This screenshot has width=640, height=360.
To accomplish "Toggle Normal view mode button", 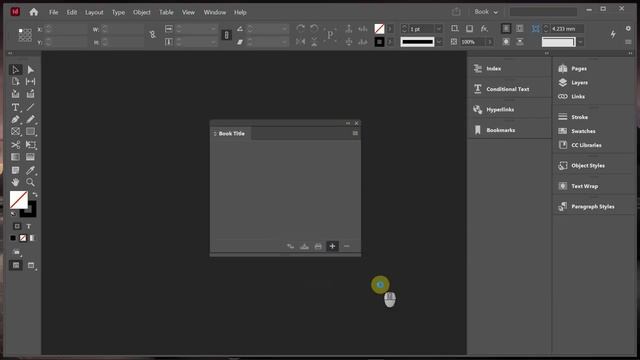I will click(16, 265).
